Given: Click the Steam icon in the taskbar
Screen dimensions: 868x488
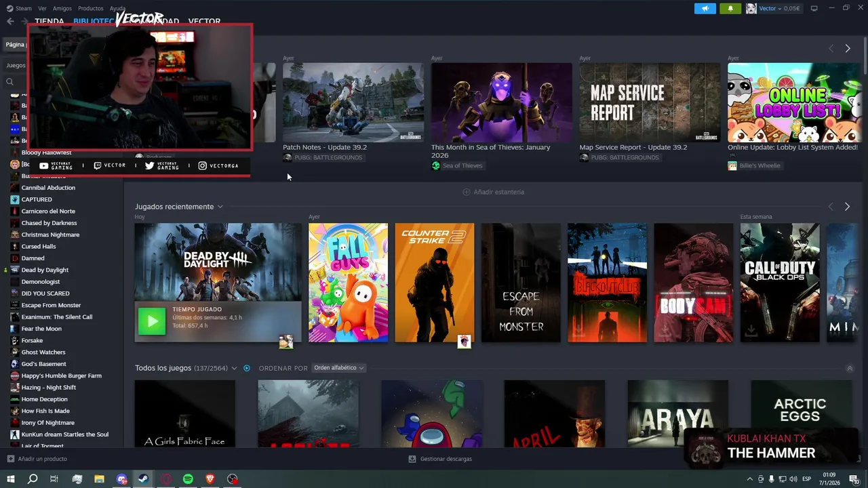Looking at the screenshot, I should click(x=143, y=479).
